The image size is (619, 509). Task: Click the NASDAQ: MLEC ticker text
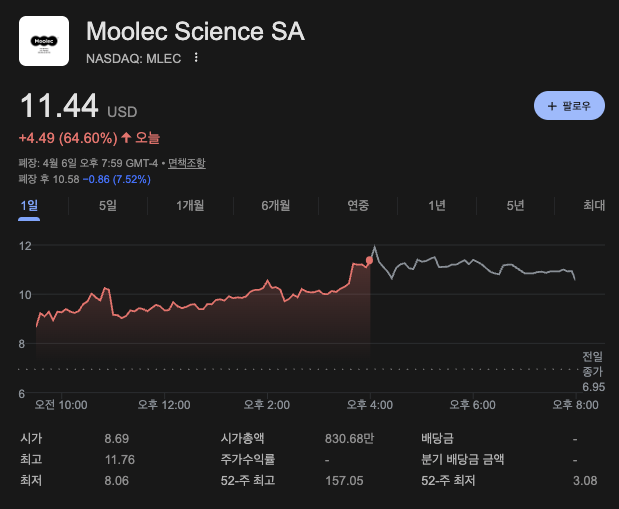click(x=133, y=58)
